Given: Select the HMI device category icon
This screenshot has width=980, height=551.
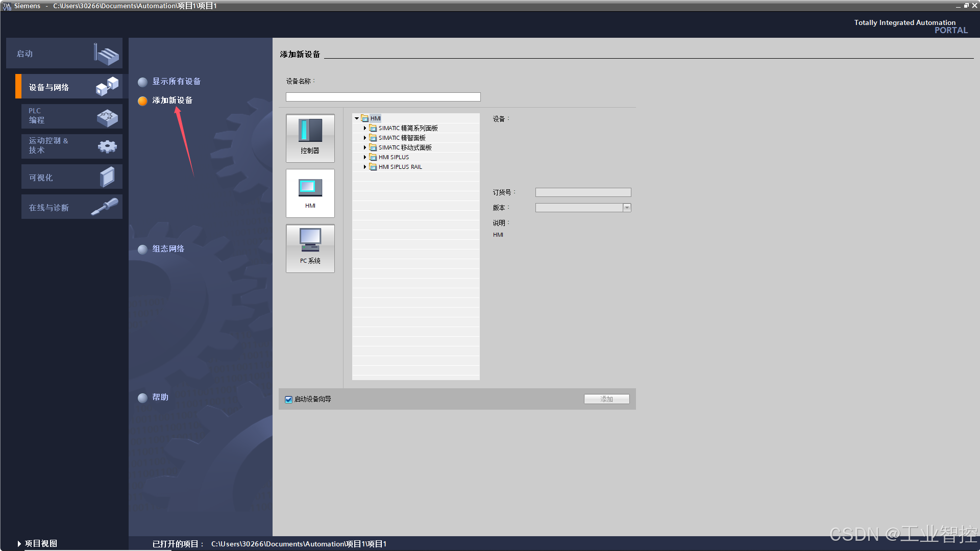Looking at the screenshot, I should click(310, 192).
